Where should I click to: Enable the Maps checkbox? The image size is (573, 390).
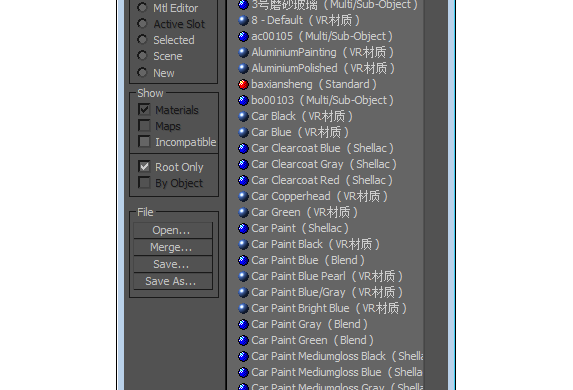[144, 125]
